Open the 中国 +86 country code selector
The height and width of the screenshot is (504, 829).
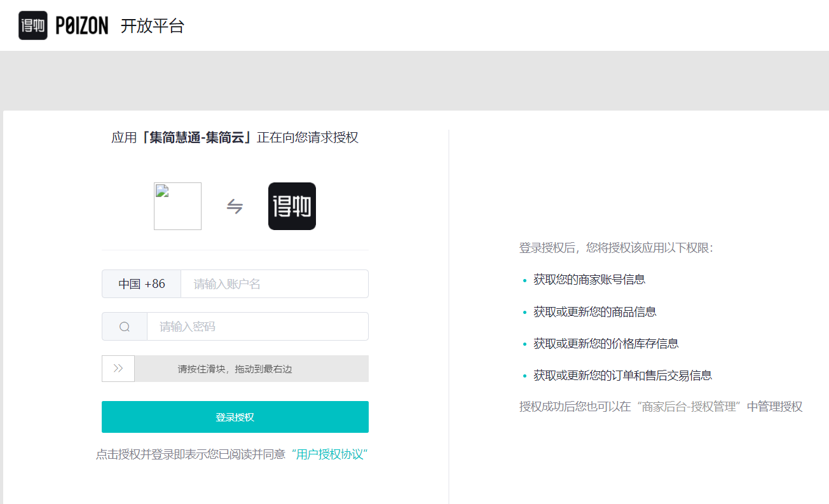142,283
